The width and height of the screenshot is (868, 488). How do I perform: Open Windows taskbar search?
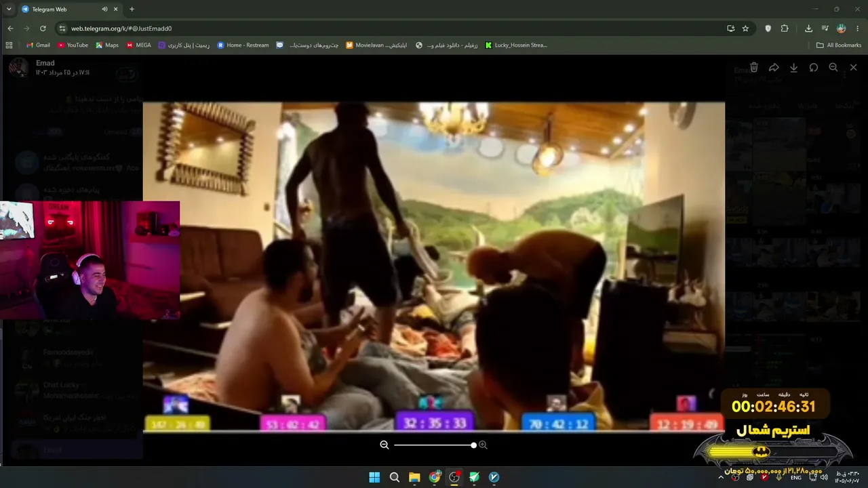click(x=395, y=477)
